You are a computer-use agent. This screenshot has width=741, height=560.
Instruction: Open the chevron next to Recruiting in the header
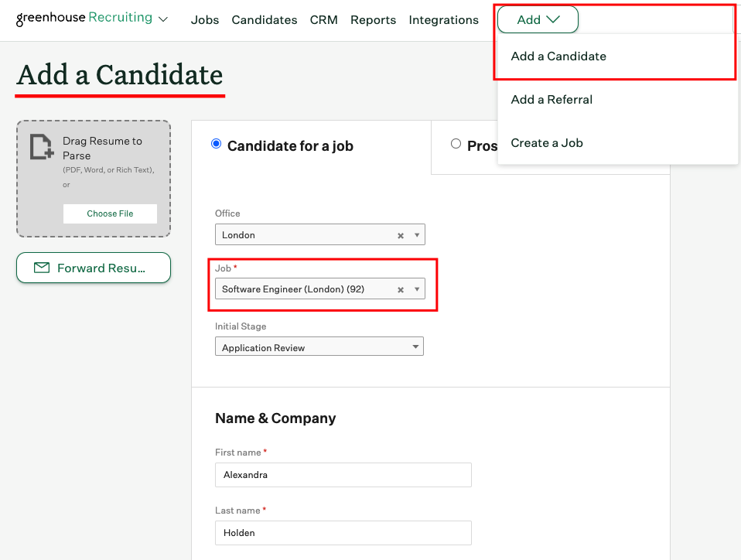tap(162, 19)
